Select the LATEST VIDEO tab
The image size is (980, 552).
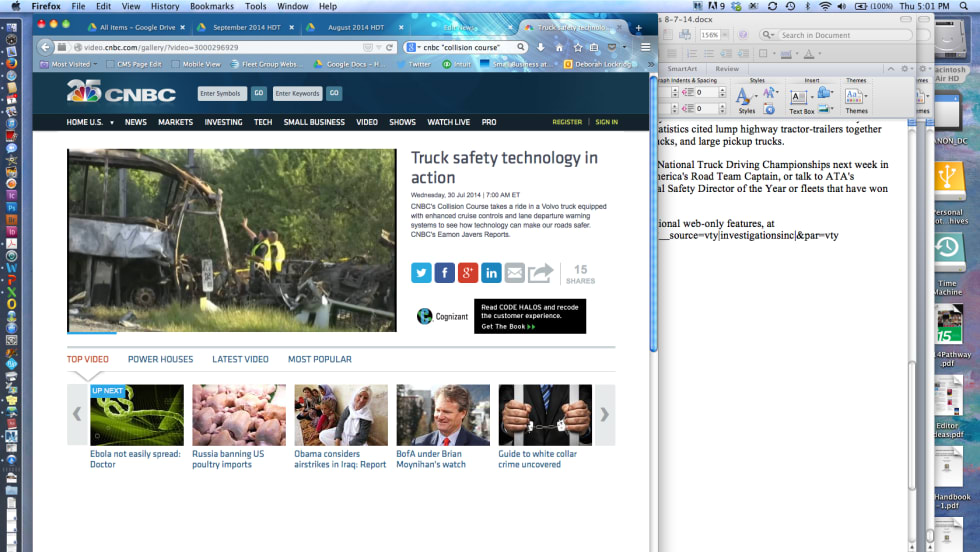click(240, 359)
